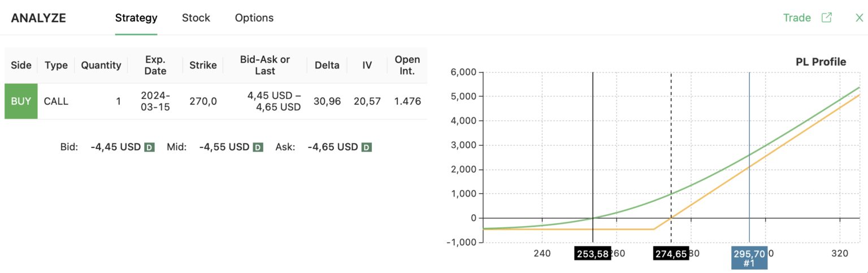Viewport: 868px width, 273px height.
Task: Click the 240 x-axis label
Action: pyautogui.click(x=542, y=253)
